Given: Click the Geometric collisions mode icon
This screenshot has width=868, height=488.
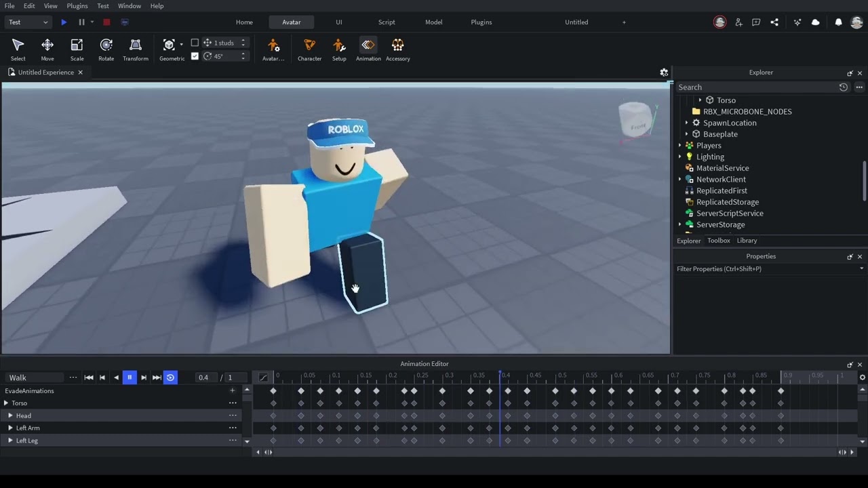Looking at the screenshot, I should coord(169,45).
